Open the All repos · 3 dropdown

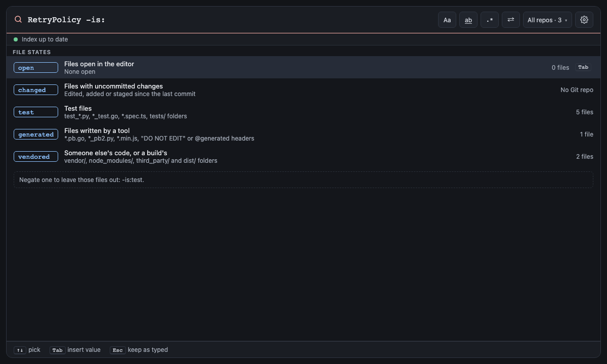tap(547, 20)
